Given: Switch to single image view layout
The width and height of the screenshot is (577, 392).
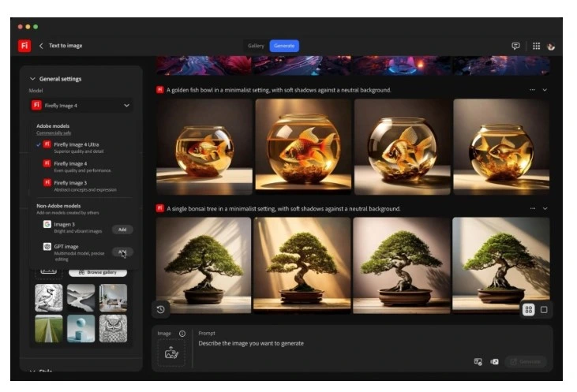Looking at the screenshot, I should (x=544, y=310).
